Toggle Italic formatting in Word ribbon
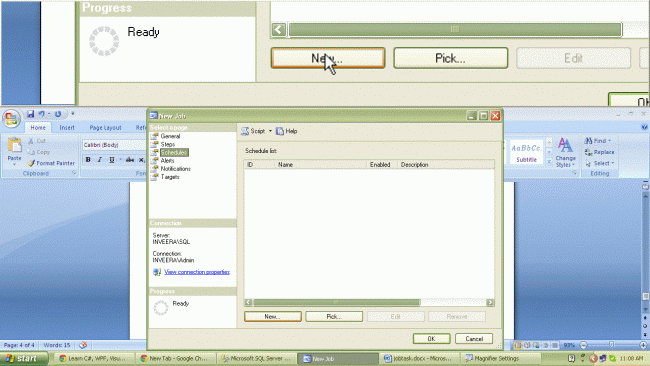The image size is (650, 366). [99, 160]
